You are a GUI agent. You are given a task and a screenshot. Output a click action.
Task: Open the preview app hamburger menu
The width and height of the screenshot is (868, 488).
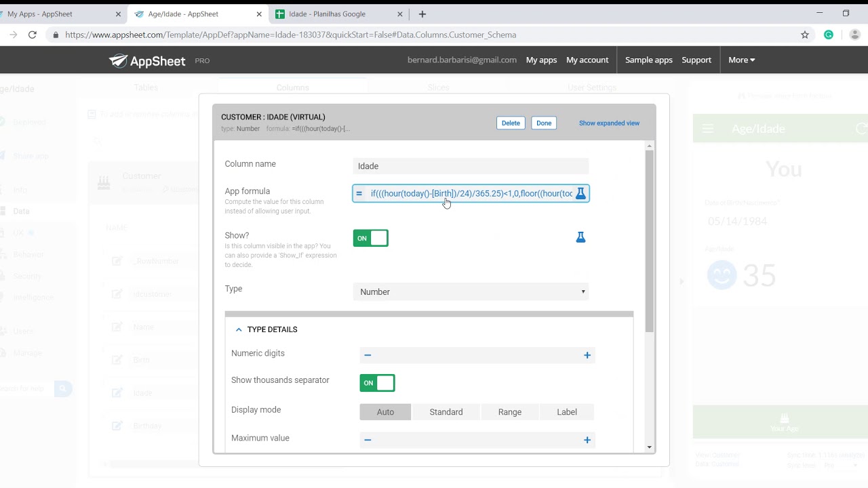(x=708, y=129)
